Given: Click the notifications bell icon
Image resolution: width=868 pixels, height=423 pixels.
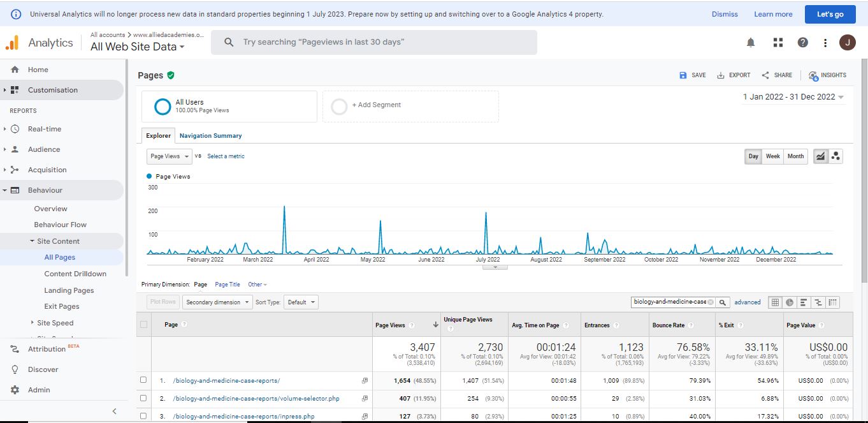Looking at the screenshot, I should click(751, 43).
